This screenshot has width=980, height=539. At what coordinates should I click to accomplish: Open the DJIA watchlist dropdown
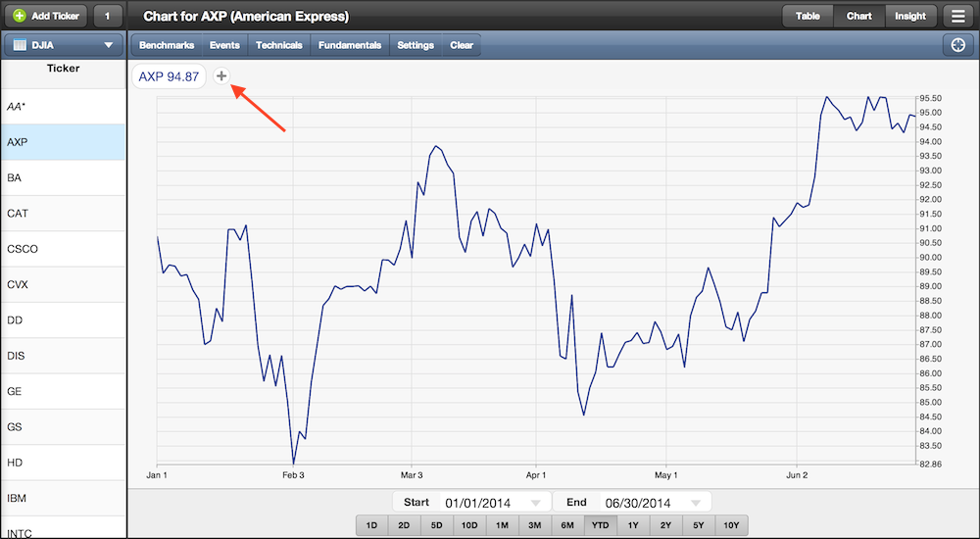63,45
